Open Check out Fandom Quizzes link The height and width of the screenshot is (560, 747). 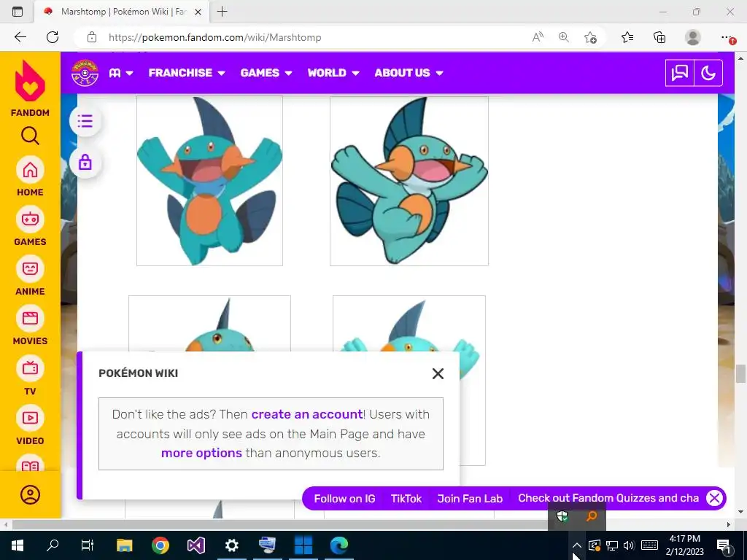(608, 498)
